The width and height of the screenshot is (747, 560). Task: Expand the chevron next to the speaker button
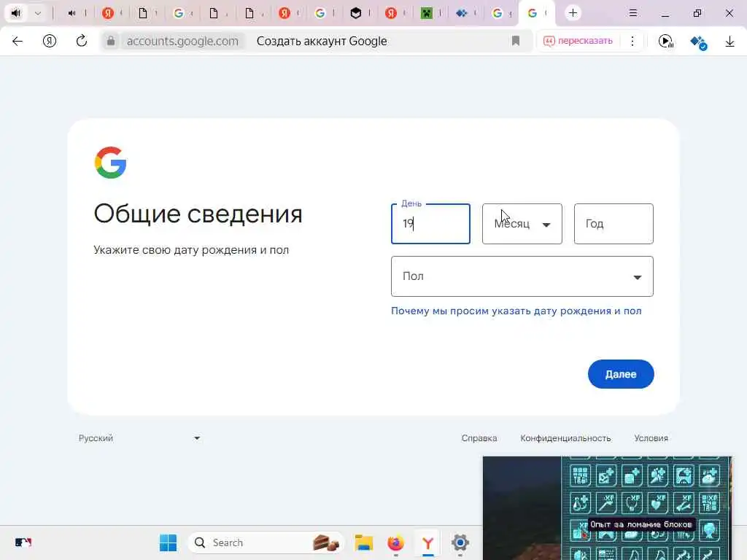(x=38, y=13)
